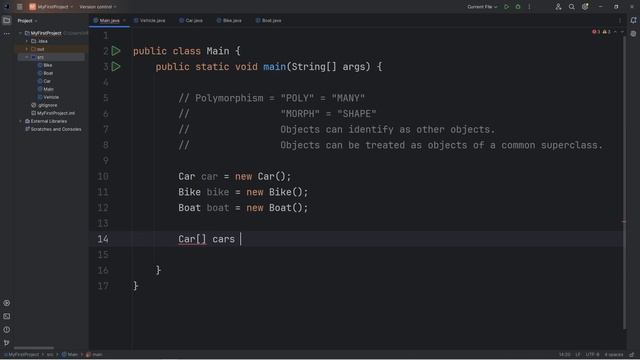Screen dimensions: 640x360
Task: Click the line number 10 in the gutter
Action: click(x=103, y=176)
